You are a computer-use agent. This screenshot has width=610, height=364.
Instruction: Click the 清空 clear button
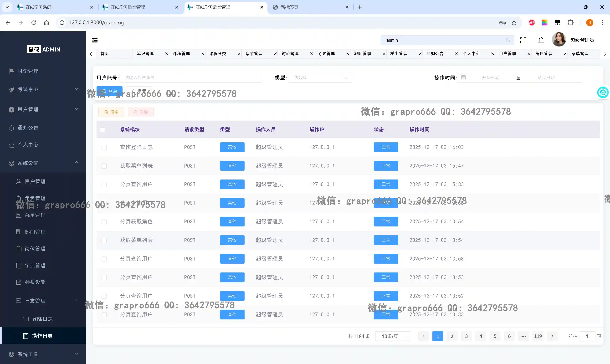tap(111, 112)
